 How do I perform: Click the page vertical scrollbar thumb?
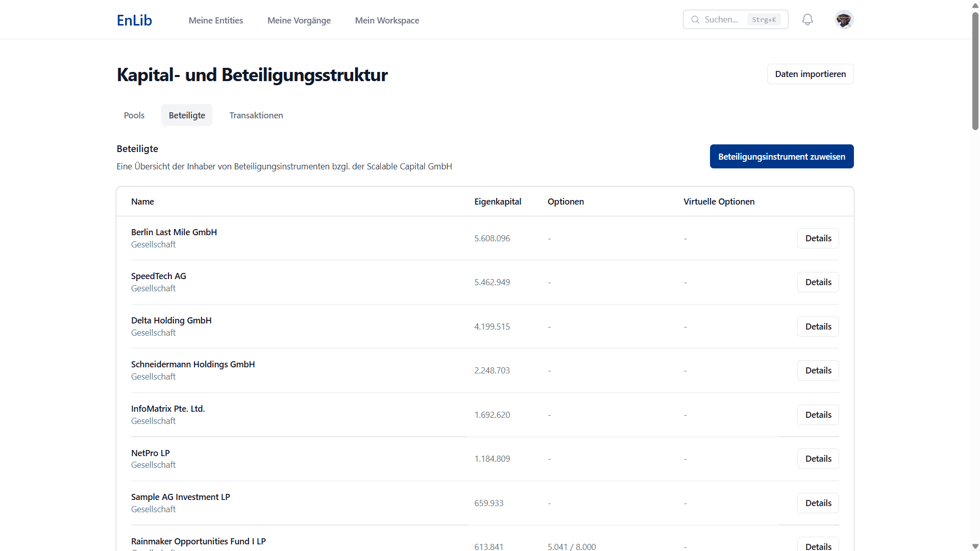point(975,70)
